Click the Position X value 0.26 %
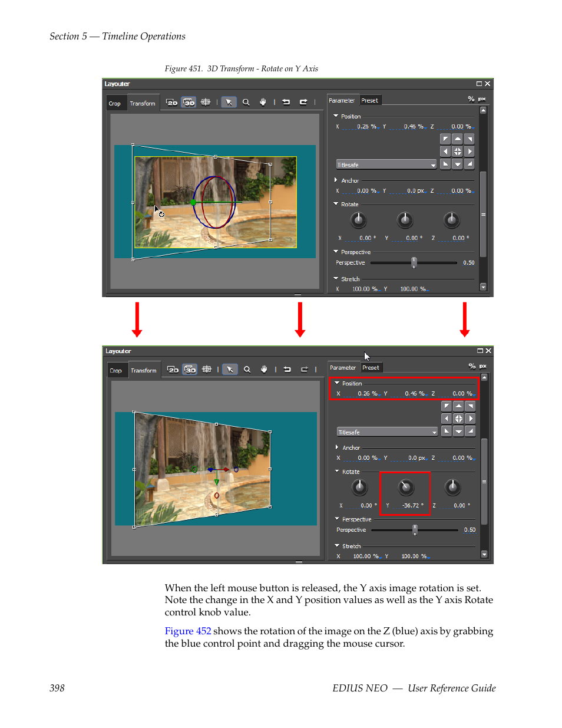Viewport: 562px width, 728px height. coord(368,393)
